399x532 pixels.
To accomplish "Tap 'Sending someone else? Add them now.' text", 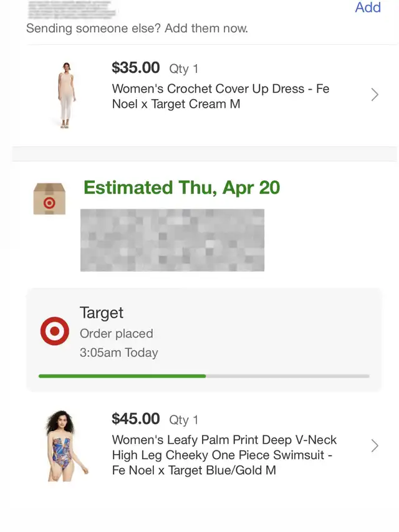I will coord(137,28).
